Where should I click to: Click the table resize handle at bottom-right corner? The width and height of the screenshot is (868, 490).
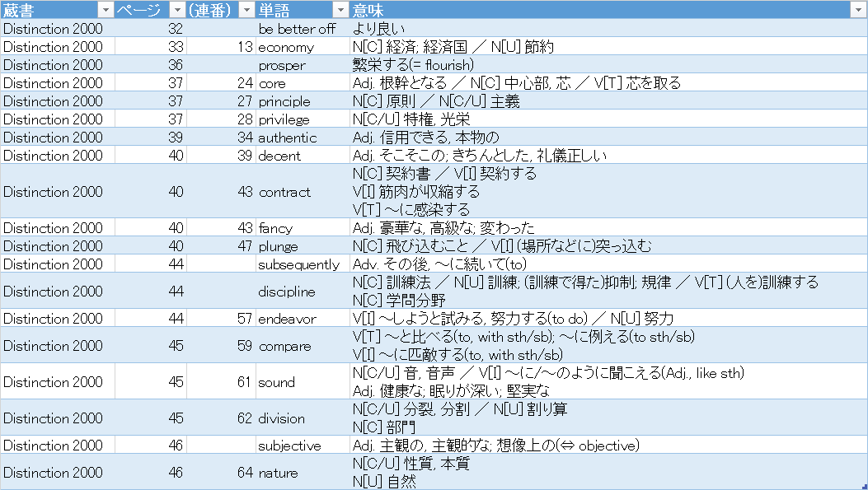click(x=862, y=486)
